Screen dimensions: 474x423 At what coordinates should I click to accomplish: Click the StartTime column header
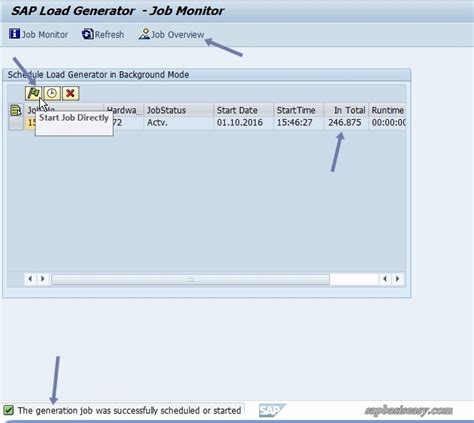coord(298,110)
